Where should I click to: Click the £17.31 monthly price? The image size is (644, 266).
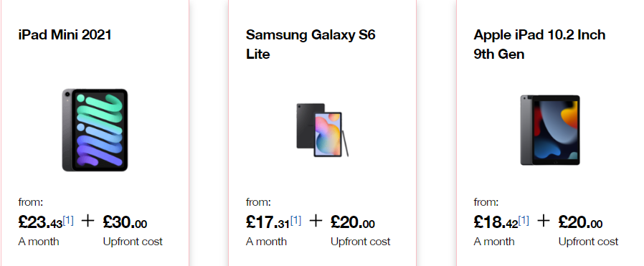coord(267,222)
